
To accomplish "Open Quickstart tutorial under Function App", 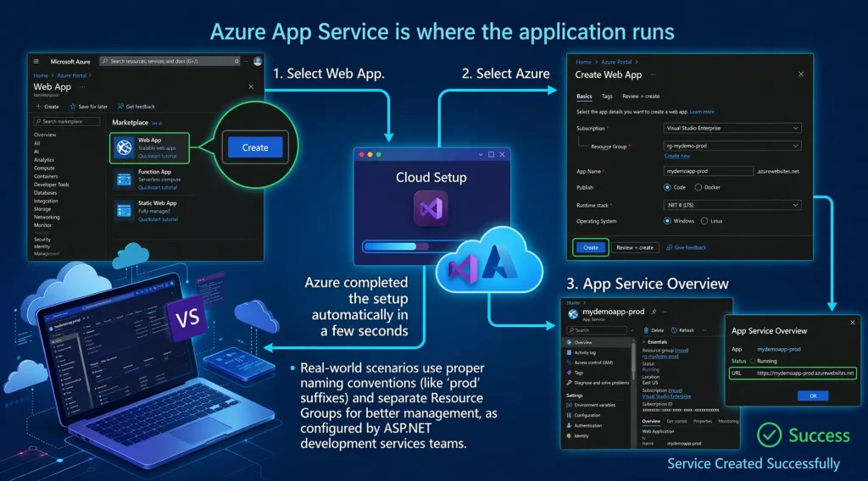I will [158, 188].
